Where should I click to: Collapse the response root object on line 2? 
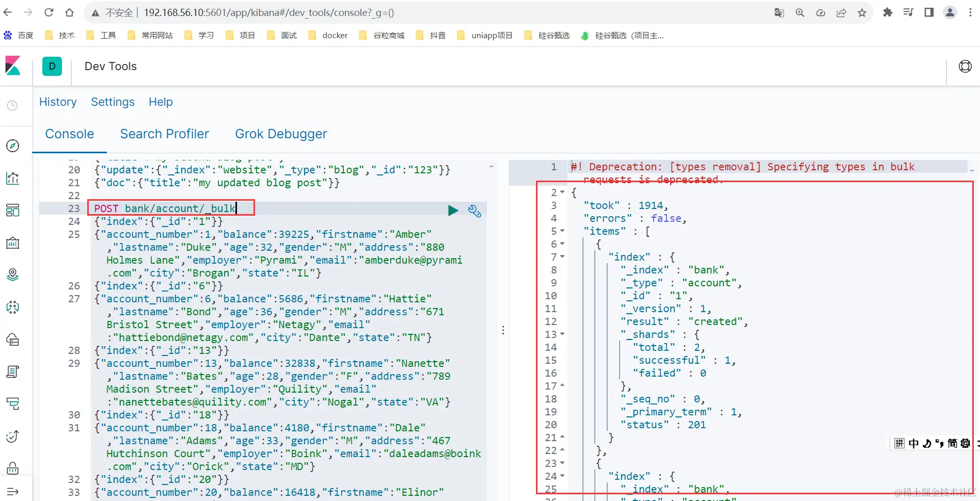pyautogui.click(x=562, y=192)
